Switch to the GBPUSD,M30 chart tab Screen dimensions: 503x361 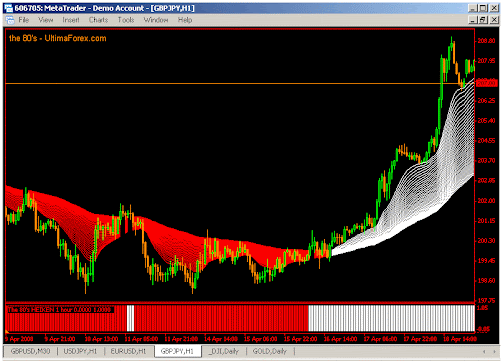pos(30,351)
